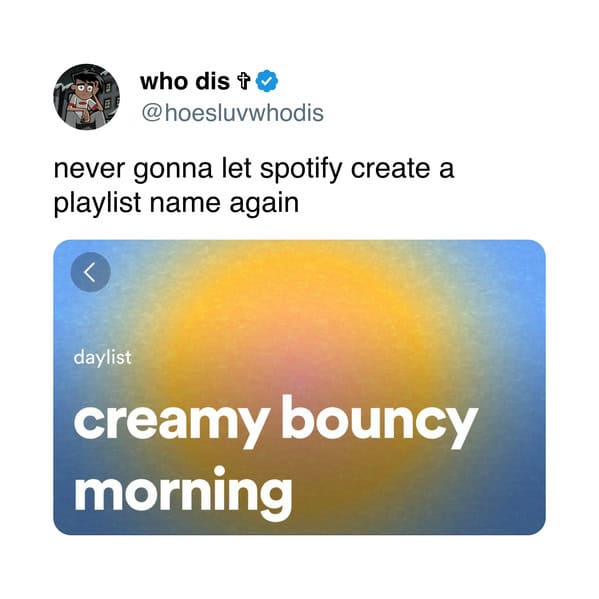599x599 pixels.
Task: Visit the @hoesluvwhodis handle
Action: coord(233,113)
